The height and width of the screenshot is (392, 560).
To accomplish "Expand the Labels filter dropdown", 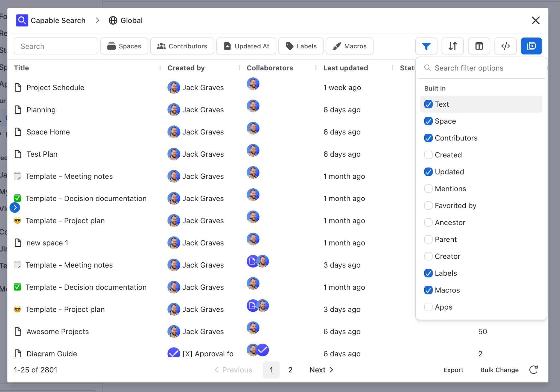I will point(301,46).
